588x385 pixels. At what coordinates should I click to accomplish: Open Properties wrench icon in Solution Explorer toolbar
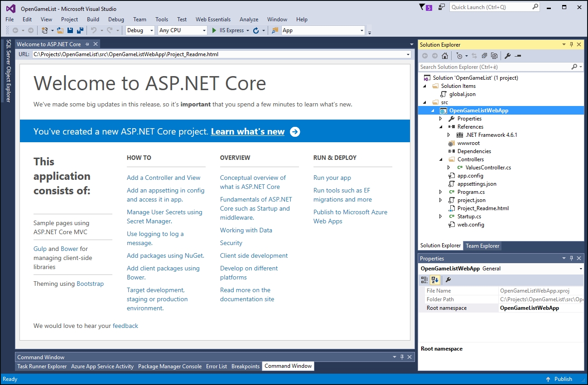click(x=508, y=56)
